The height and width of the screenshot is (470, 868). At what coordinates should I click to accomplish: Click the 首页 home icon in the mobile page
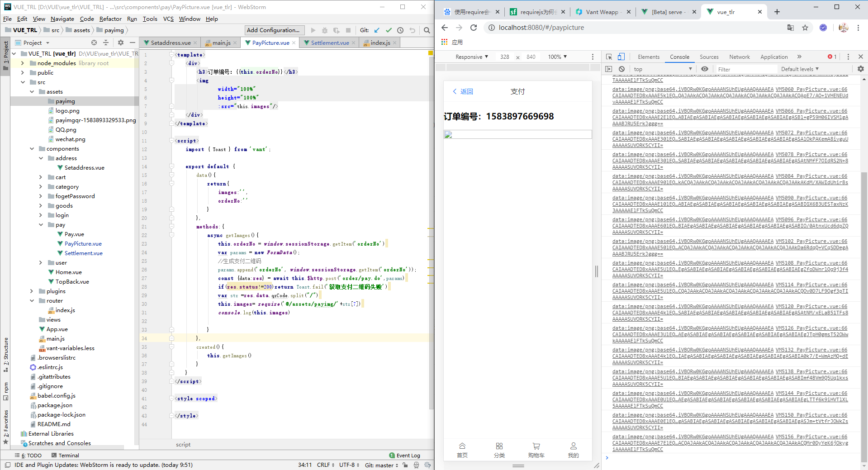(x=462, y=446)
